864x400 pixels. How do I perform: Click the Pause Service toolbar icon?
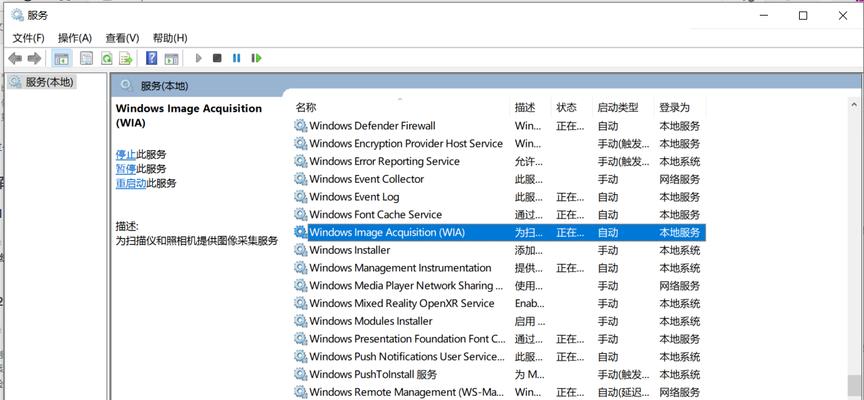click(236, 58)
